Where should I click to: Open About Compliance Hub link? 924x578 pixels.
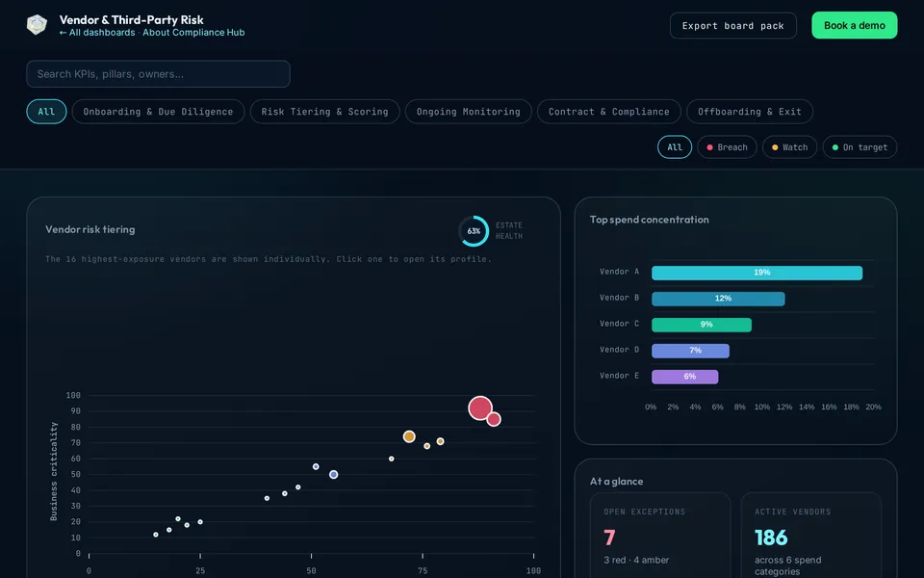[x=193, y=33]
